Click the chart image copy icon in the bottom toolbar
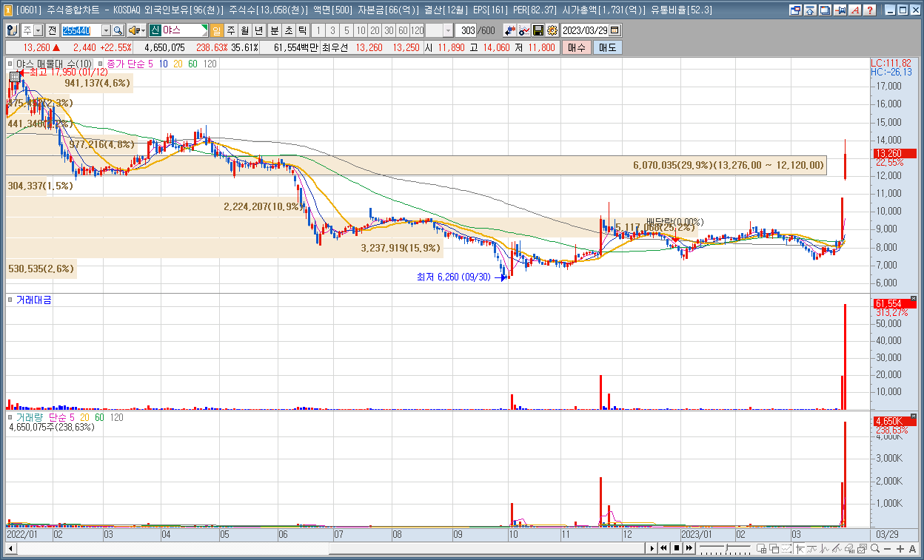 click(x=862, y=548)
